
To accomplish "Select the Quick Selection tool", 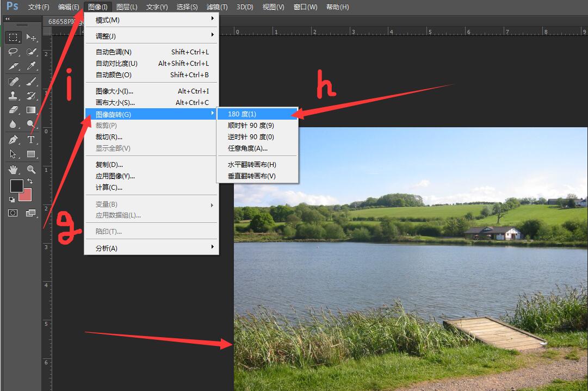I will coord(31,51).
